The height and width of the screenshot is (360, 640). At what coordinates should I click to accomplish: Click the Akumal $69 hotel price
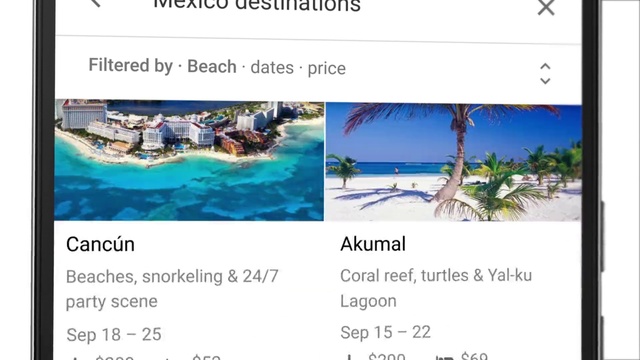[x=474, y=356]
